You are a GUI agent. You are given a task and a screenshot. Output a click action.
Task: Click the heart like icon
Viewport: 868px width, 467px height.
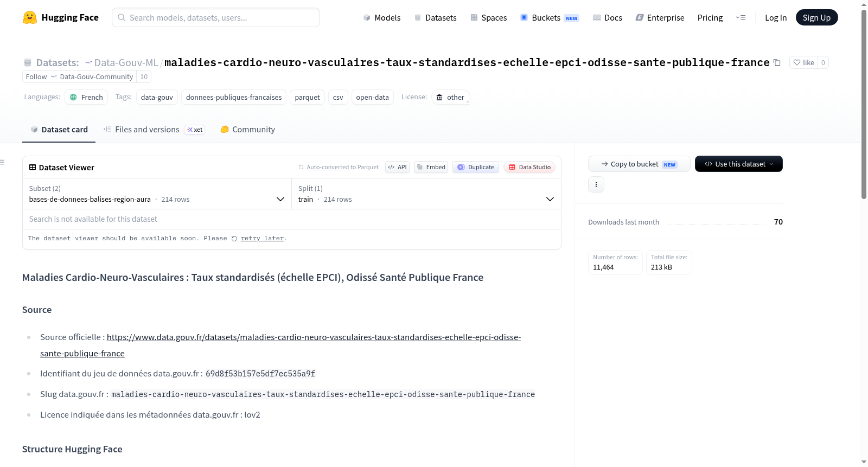point(797,62)
